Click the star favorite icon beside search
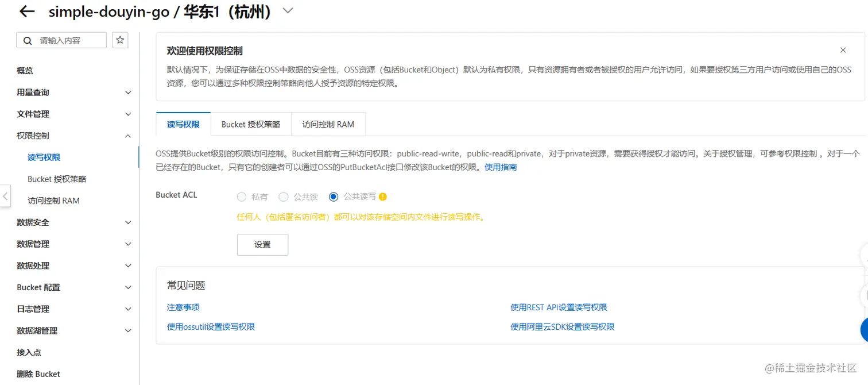The width and height of the screenshot is (868, 385). (120, 40)
